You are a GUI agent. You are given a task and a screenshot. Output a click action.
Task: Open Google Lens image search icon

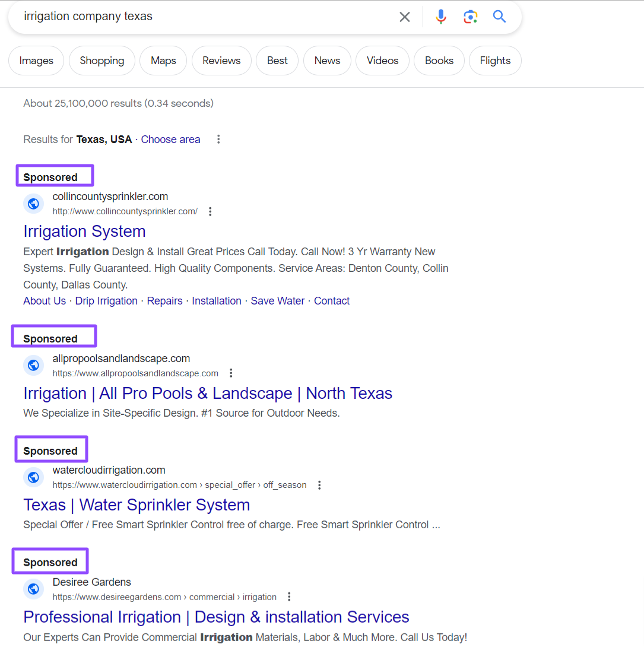(470, 17)
